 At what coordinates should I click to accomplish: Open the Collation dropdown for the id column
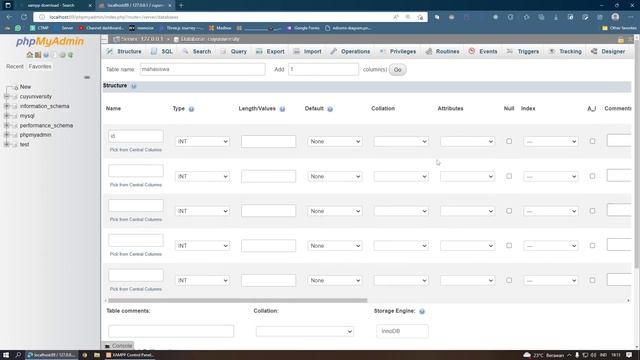(401, 142)
